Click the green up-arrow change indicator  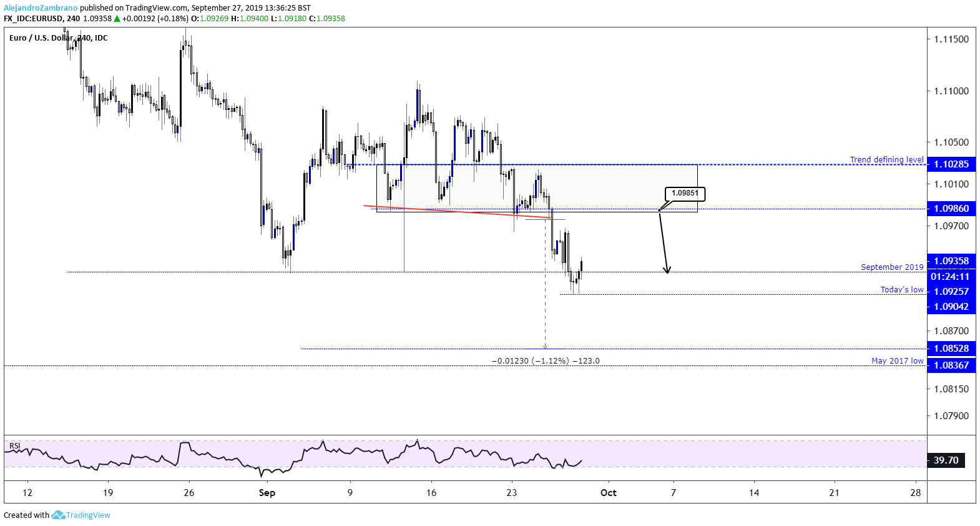point(117,19)
